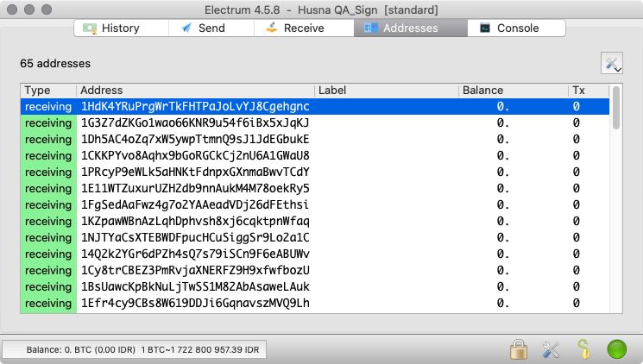Select address 1FgSedAaFwz4g7o2YAAeadVDj26dFEthsi
Viewport: 643px width, 364px height.
[195, 205]
